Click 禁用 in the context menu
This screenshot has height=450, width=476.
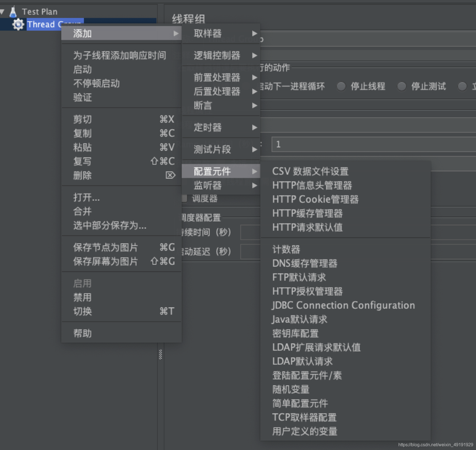click(121, 297)
